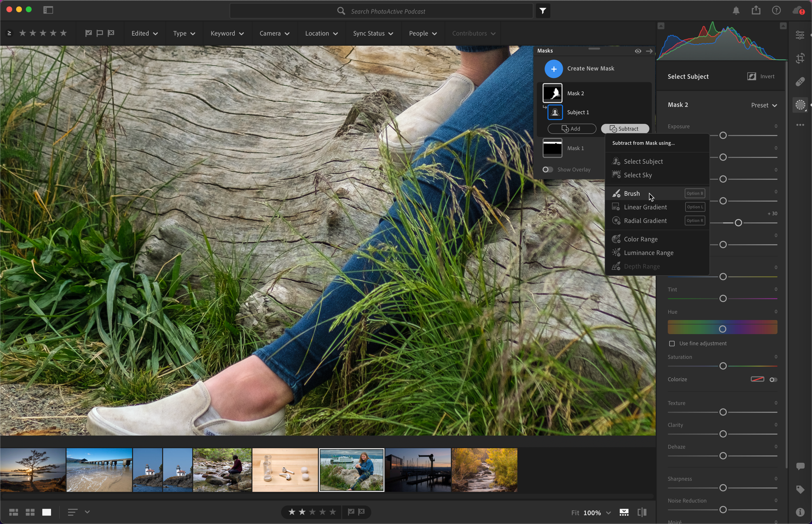The width and height of the screenshot is (812, 524).
Task: Toggle shadow clipping indicator on histogram
Action: [661, 26]
